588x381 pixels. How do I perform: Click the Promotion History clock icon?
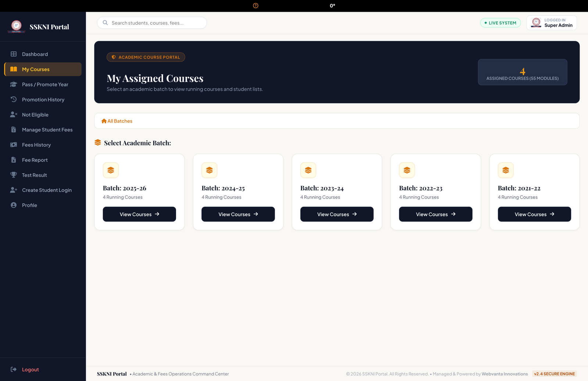click(14, 99)
